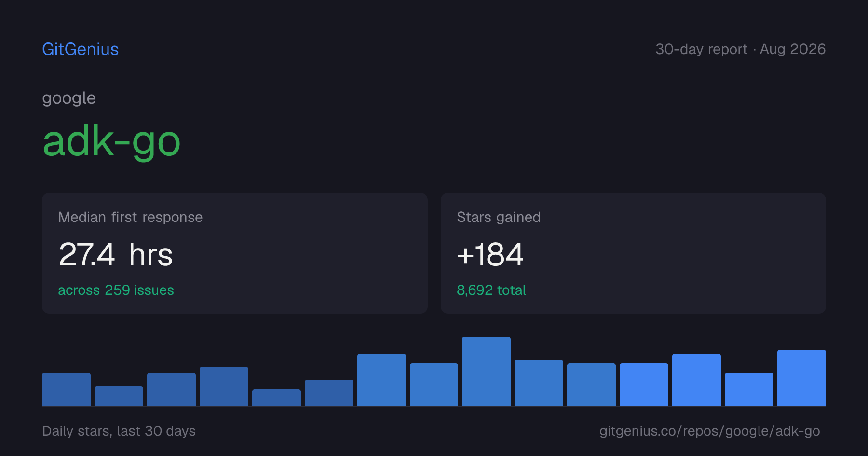Select the "Stars gained" label
868x456 pixels.
[x=499, y=217]
